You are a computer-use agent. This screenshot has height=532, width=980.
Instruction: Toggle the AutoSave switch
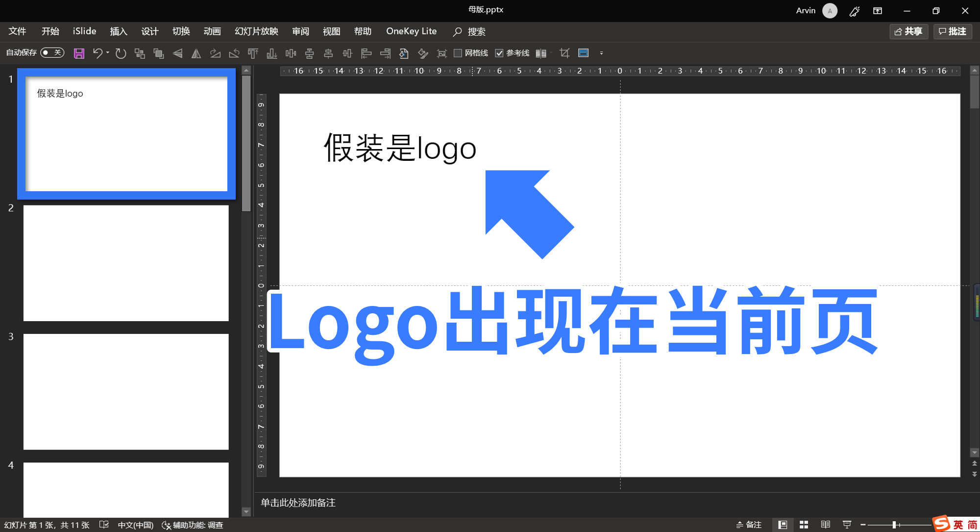click(52, 52)
